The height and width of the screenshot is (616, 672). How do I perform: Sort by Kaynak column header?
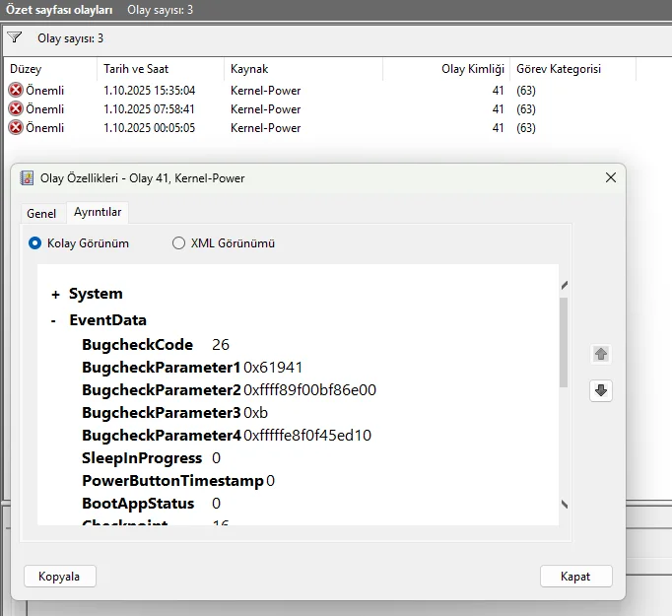[303, 69]
